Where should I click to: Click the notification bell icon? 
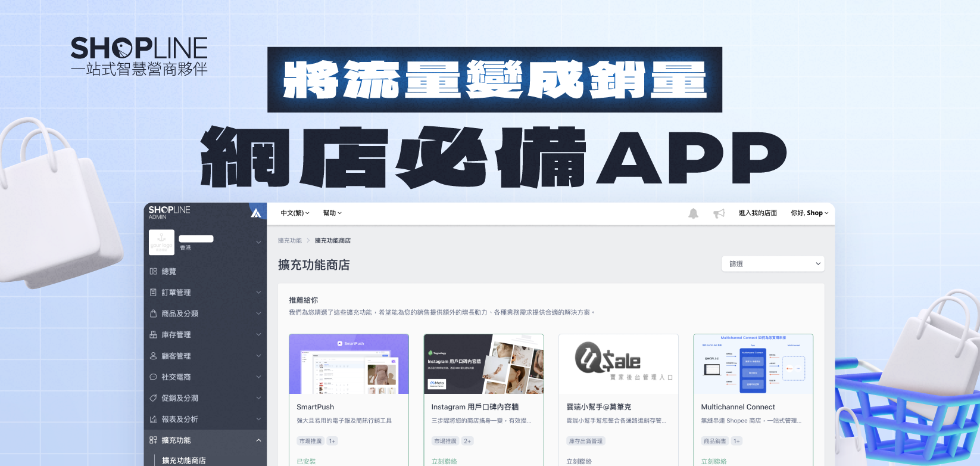pyautogui.click(x=693, y=213)
